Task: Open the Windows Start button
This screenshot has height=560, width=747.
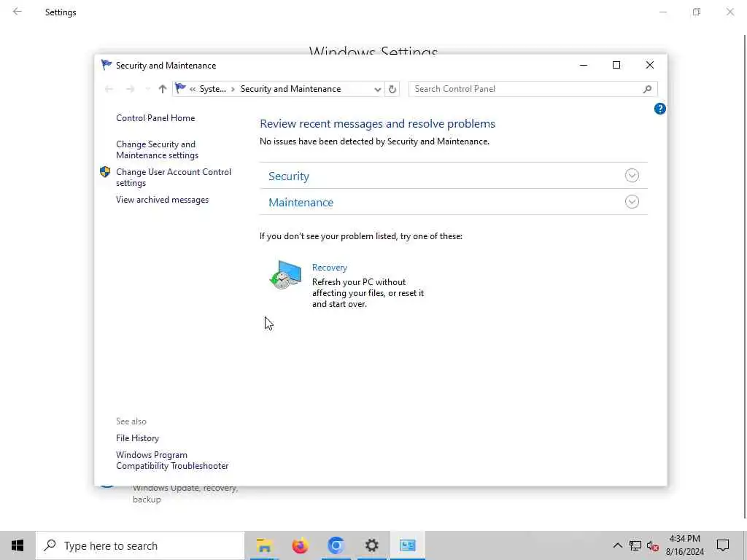Action: (x=18, y=545)
